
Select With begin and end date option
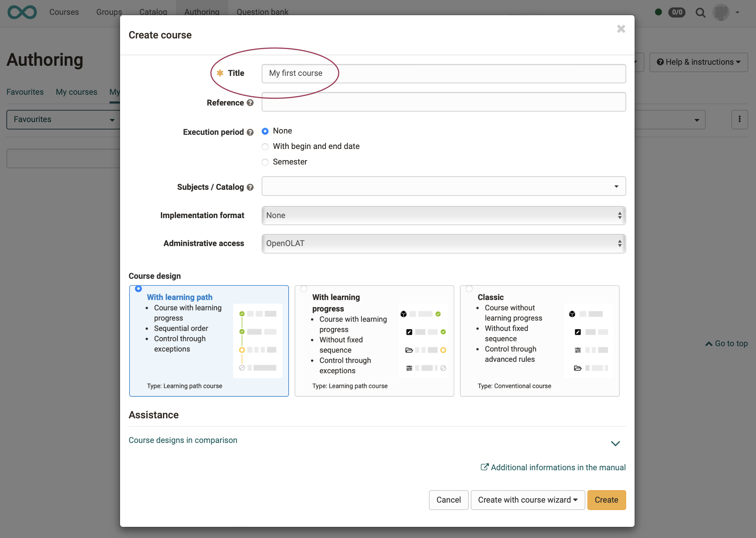[x=265, y=147]
